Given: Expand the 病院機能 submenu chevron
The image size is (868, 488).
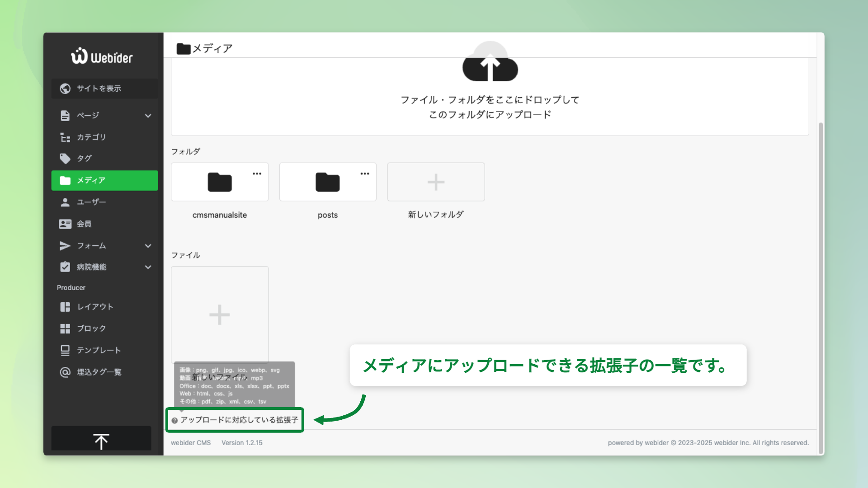Looking at the screenshot, I should (x=148, y=267).
